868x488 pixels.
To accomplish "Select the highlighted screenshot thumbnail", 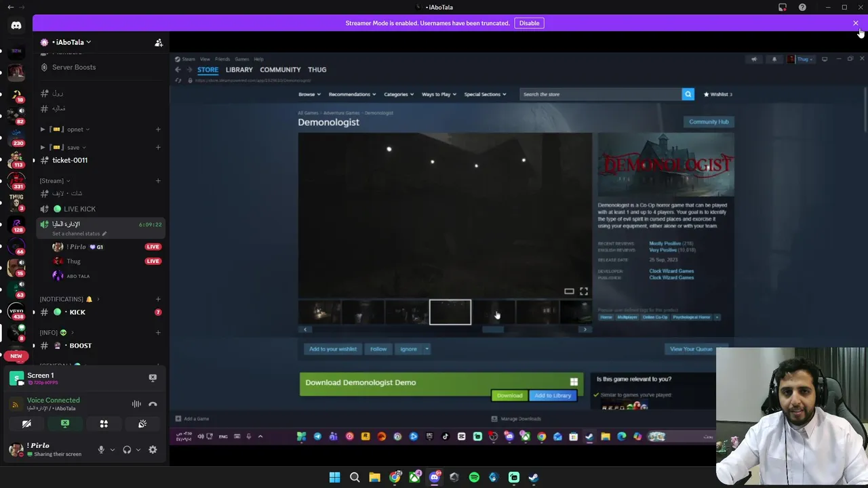I will click(x=450, y=312).
